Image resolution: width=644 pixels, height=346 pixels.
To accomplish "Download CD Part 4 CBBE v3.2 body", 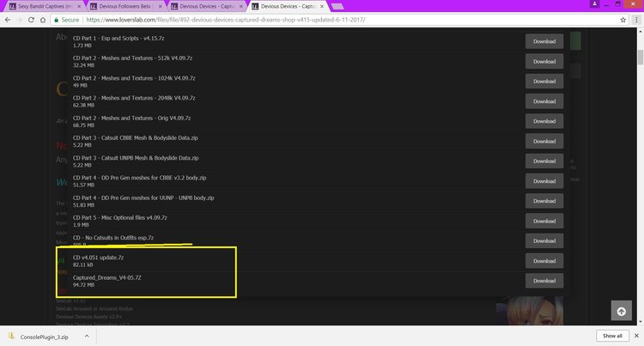I will [544, 181].
